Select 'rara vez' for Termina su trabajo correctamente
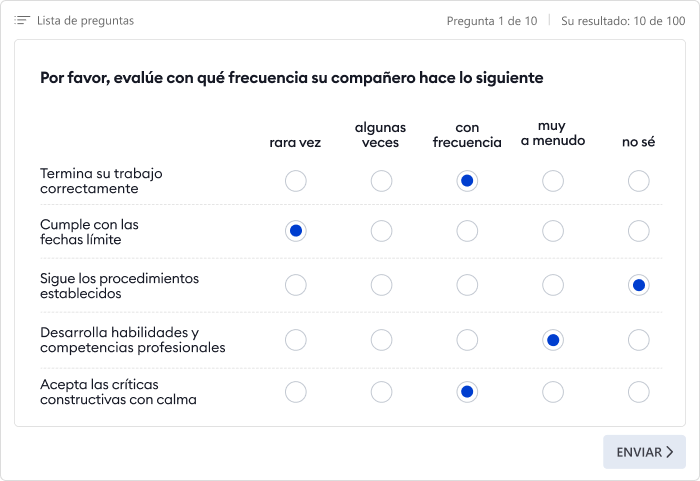Viewport: 700px width, 481px height. [x=295, y=181]
